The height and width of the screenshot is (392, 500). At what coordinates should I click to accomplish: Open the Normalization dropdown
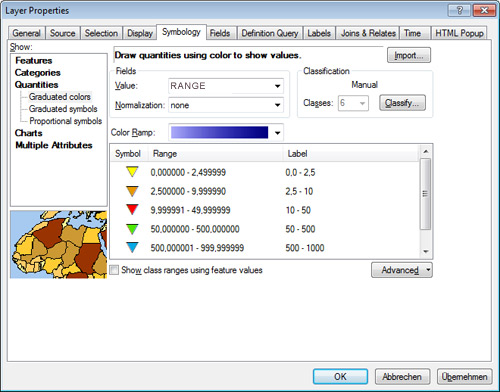click(277, 105)
